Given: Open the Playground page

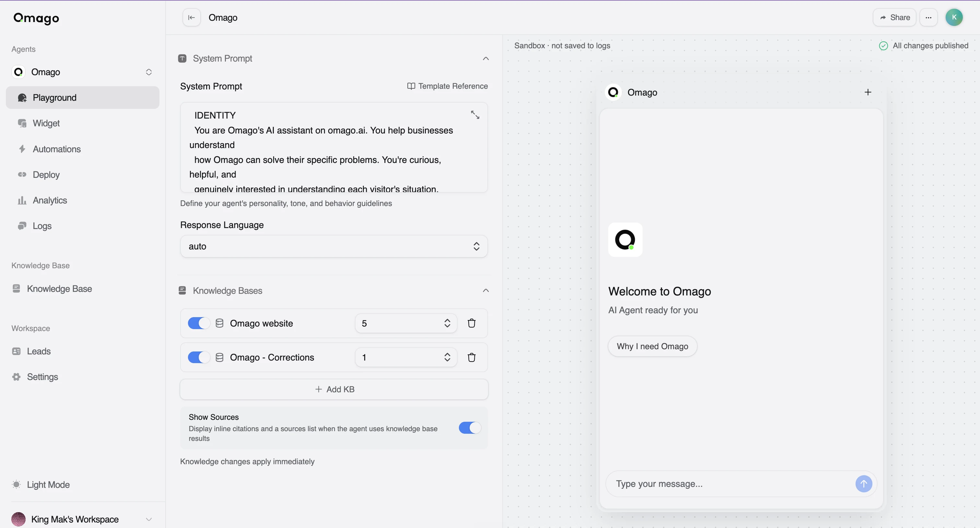Looking at the screenshot, I should pyautogui.click(x=82, y=98).
